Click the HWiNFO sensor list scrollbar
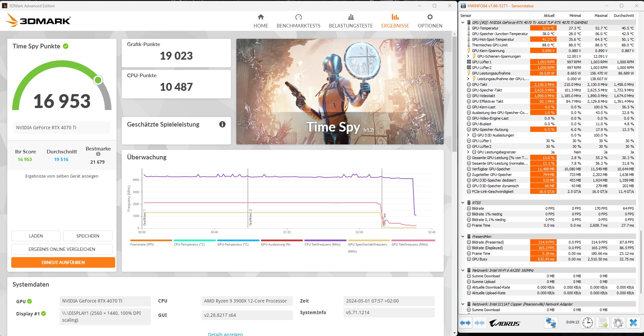644x336 pixels. point(641,262)
